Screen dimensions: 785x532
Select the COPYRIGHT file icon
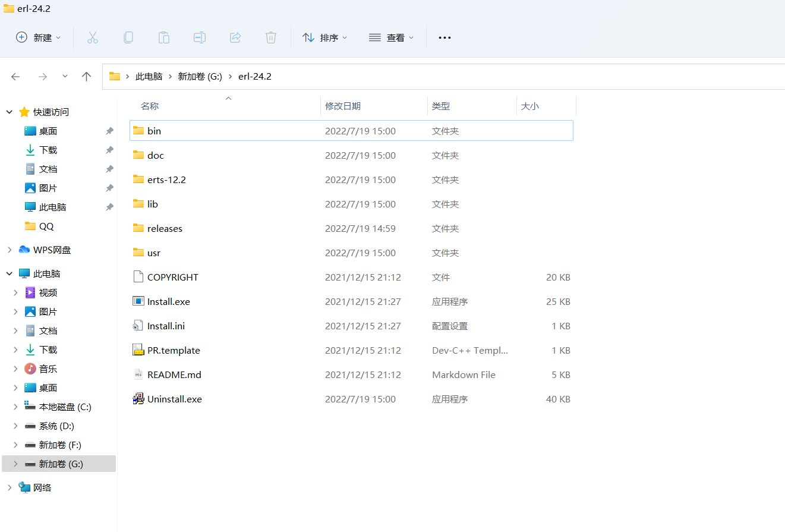click(x=138, y=276)
